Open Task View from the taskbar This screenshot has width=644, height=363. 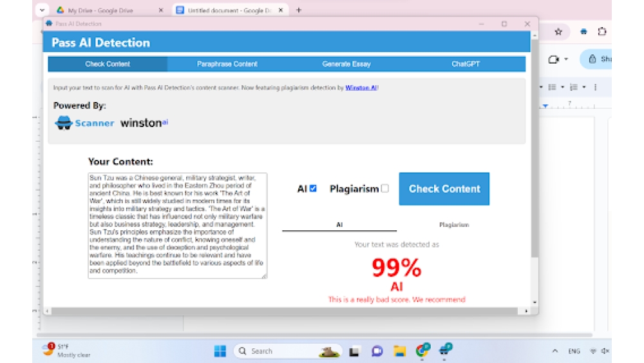point(354,351)
